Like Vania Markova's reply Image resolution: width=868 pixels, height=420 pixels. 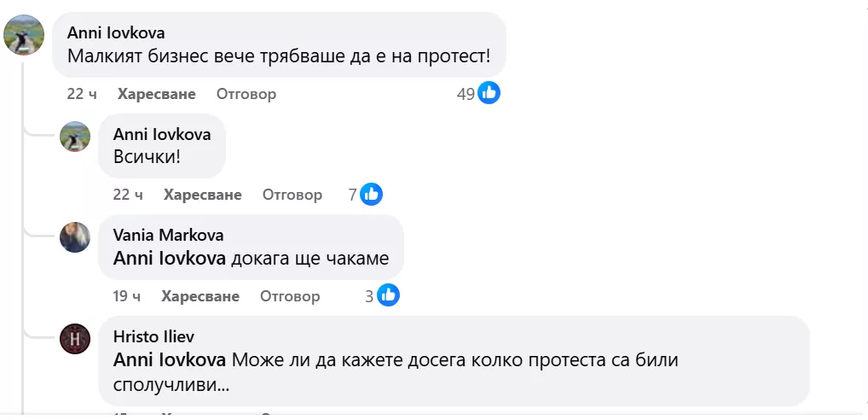pyautogui.click(x=200, y=296)
